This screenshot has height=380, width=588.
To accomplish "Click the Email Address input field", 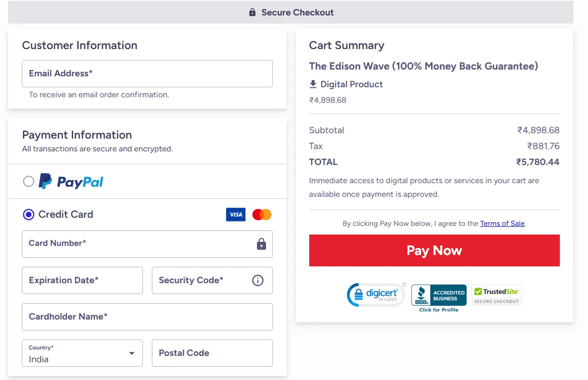I will (x=147, y=73).
